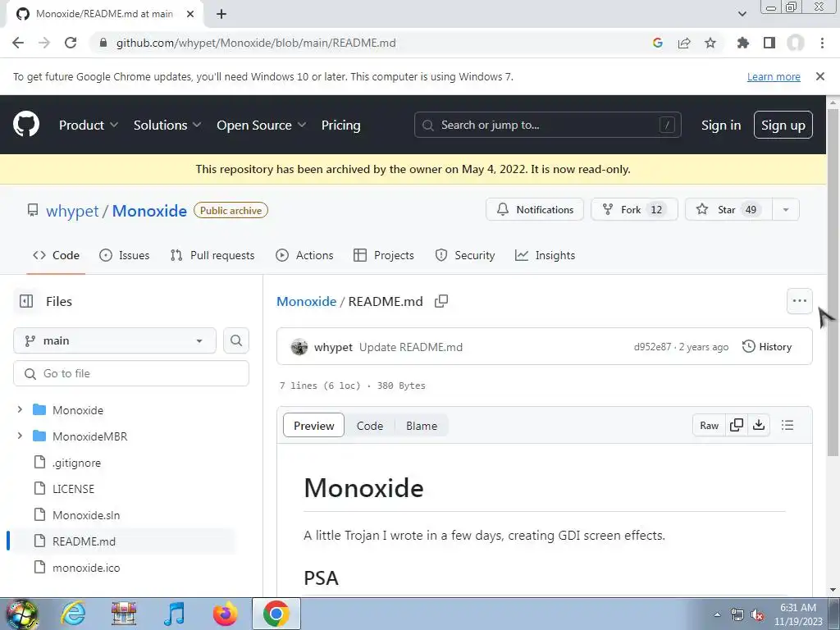
Task: Focus the Go to file field
Action: pos(131,373)
